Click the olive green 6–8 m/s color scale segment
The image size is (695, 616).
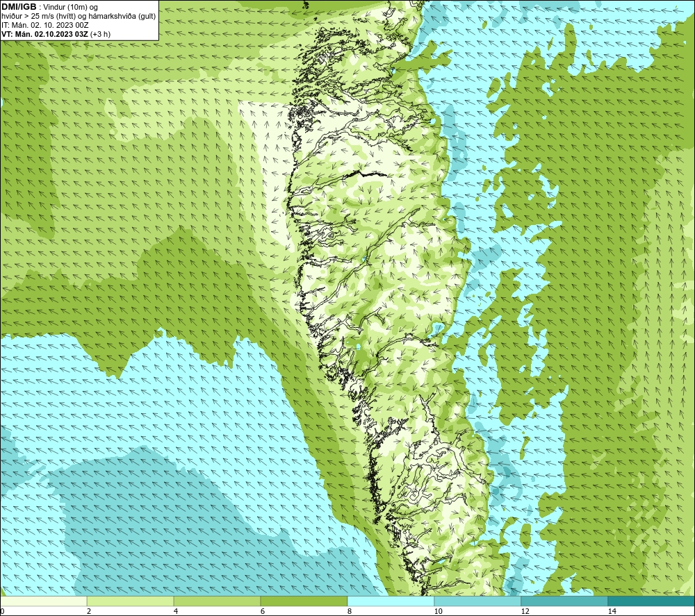tap(304, 601)
